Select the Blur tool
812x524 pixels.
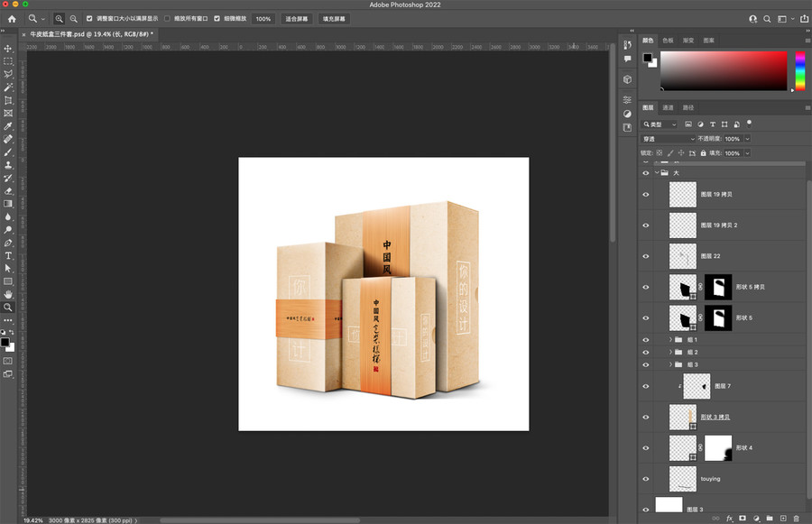coord(8,217)
